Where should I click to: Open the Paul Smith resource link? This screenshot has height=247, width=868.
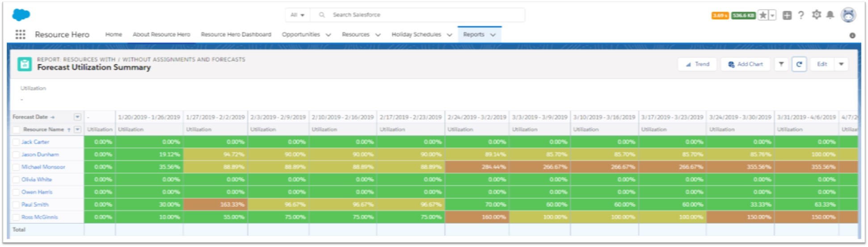[x=35, y=205]
